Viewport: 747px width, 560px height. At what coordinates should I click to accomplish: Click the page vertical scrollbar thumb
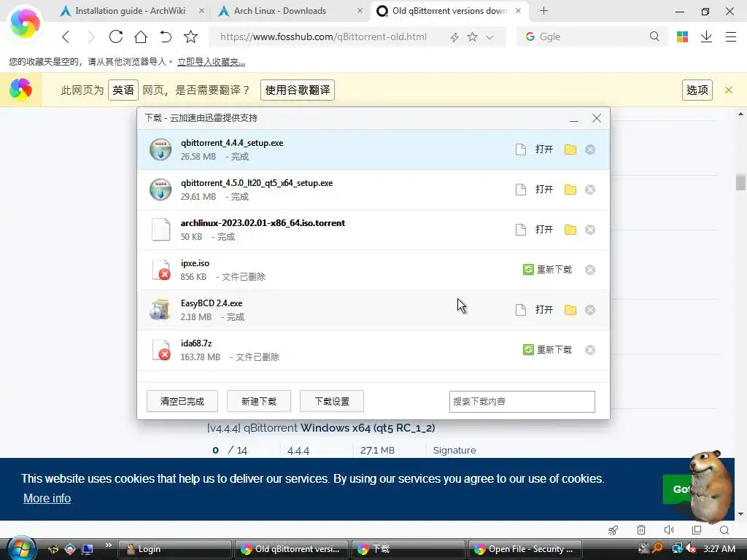(x=740, y=182)
